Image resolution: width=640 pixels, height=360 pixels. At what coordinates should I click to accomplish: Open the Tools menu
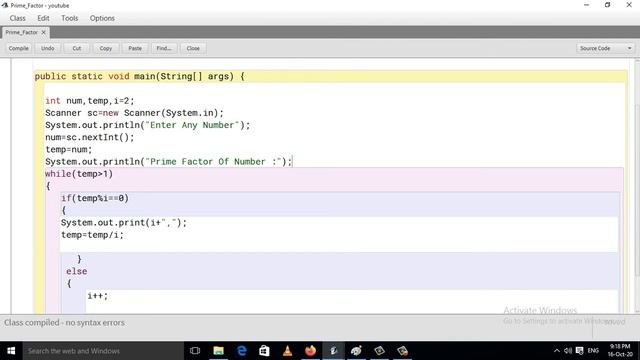[69, 18]
